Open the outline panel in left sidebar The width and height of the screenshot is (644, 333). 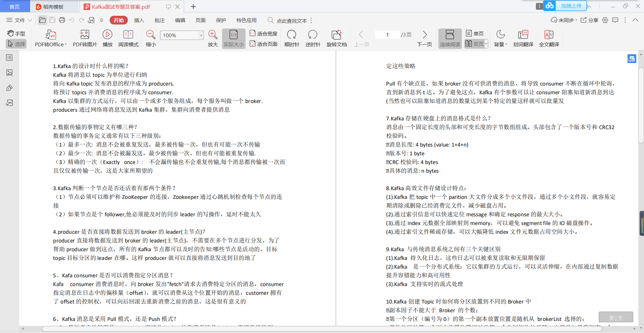9,58
